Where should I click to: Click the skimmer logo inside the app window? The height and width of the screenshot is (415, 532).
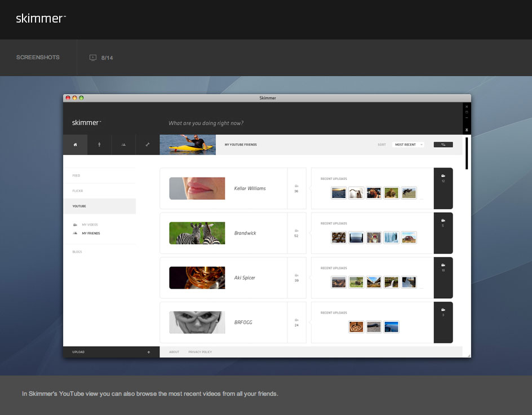coord(86,122)
